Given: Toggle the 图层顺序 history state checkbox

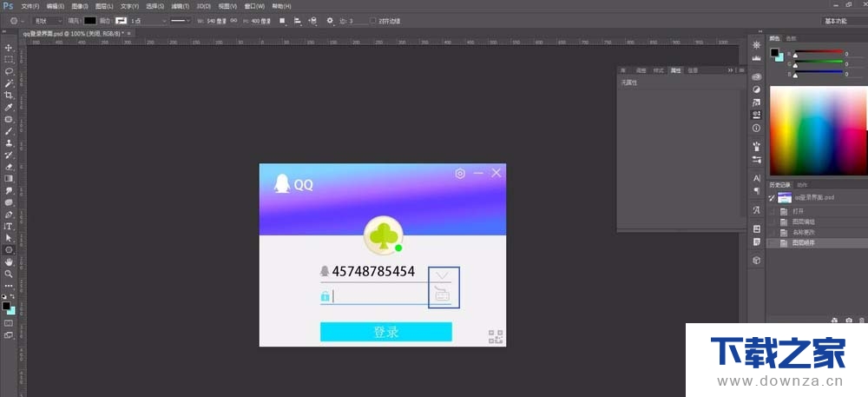Looking at the screenshot, I should coord(772,243).
